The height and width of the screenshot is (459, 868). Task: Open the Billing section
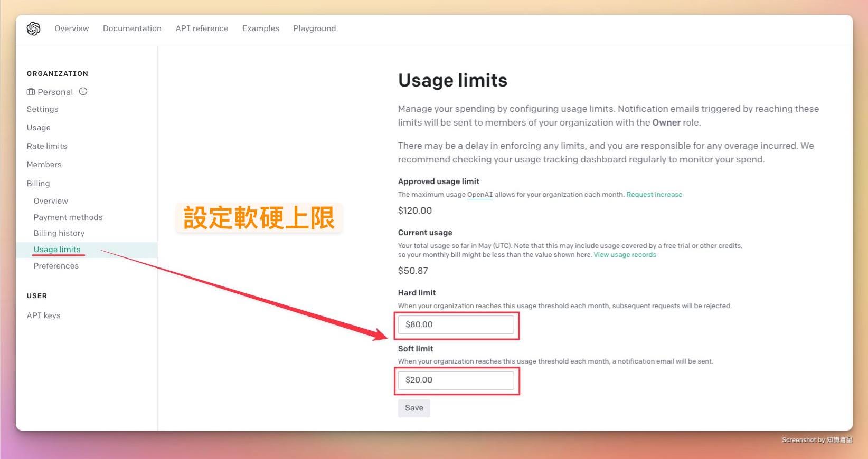(x=39, y=184)
